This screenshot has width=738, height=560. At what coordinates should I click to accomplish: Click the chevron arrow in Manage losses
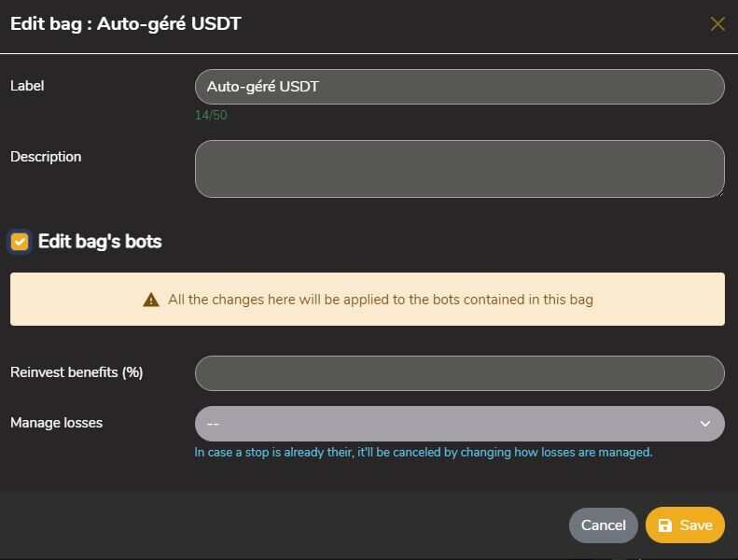(x=704, y=424)
